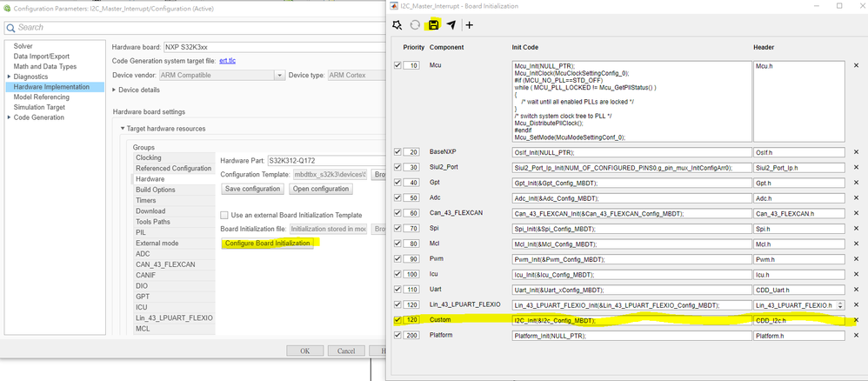The image size is (868, 381).
Task: Edit the CDD_I2c.h header field
Action: [x=799, y=320]
